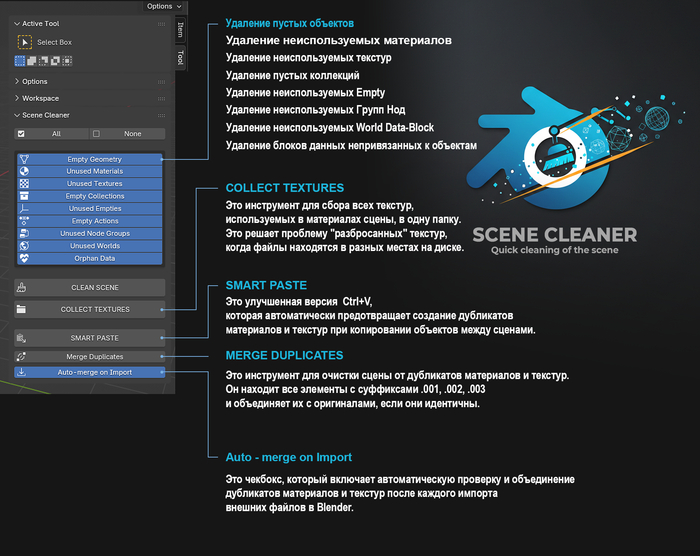This screenshot has height=556, width=700.
Task: Choose the Intersect selection mode icon
Action: 67,61
